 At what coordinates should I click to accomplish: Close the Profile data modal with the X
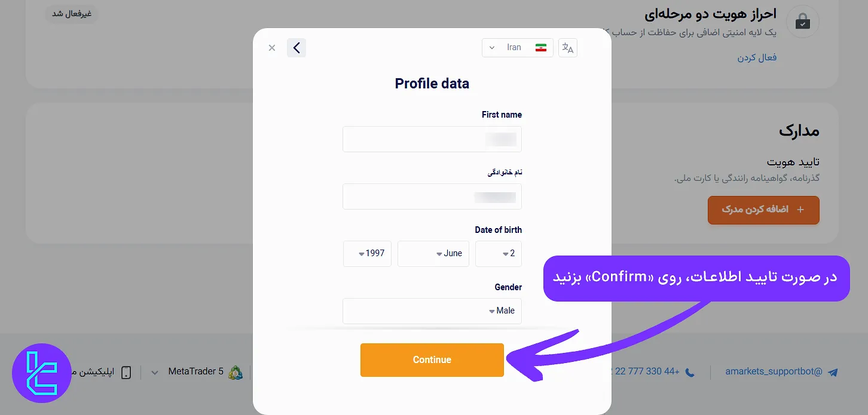(x=272, y=47)
